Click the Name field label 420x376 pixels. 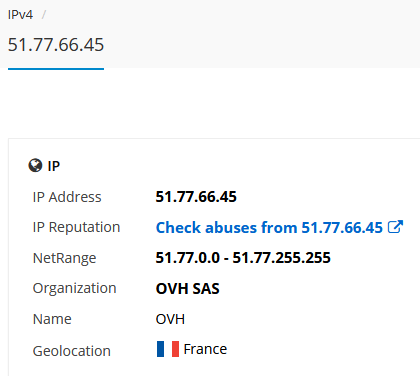52,319
